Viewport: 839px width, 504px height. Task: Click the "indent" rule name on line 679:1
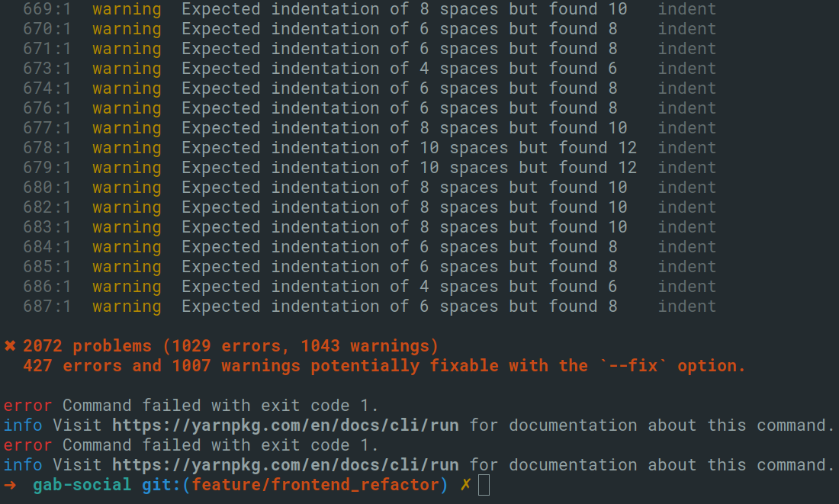coord(687,168)
